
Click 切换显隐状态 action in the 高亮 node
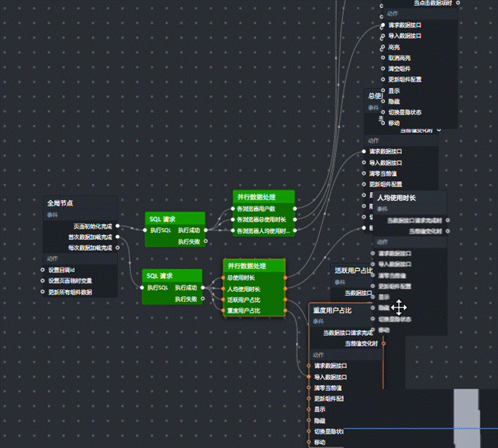coord(405,112)
